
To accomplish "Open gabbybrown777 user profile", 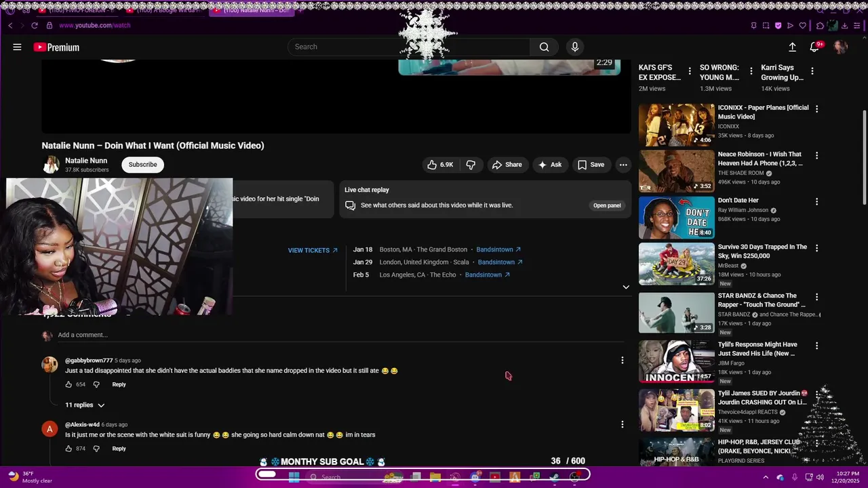I will (89, 361).
